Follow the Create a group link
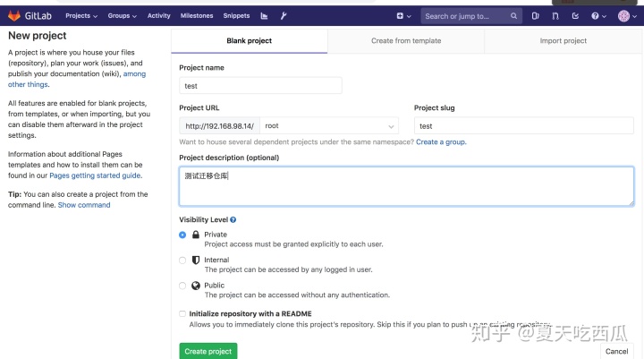 click(x=441, y=141)
